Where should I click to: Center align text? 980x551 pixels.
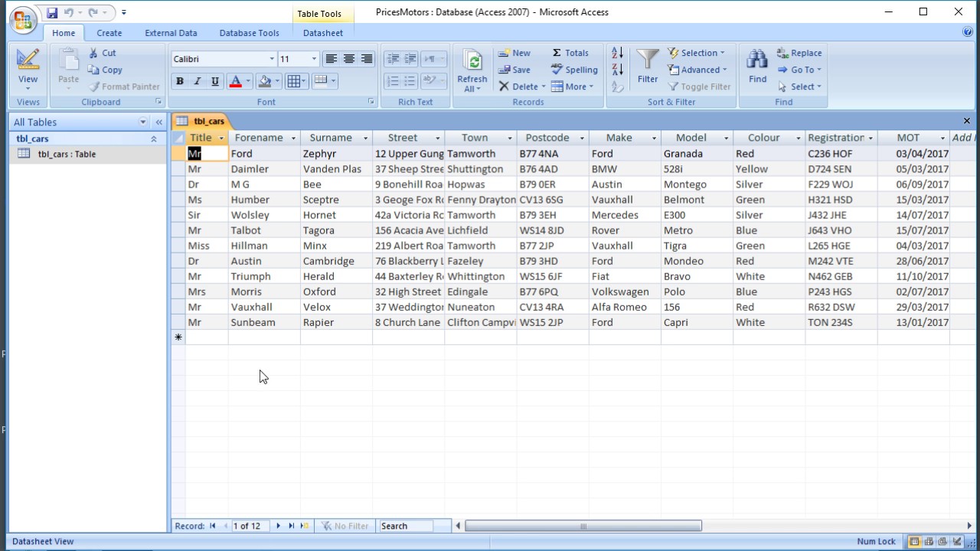point(348,59)
